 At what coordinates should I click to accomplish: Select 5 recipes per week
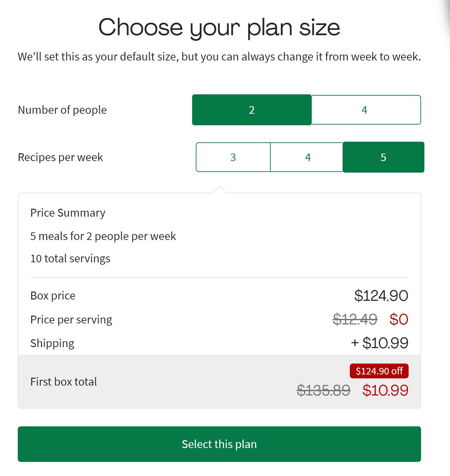383,157
